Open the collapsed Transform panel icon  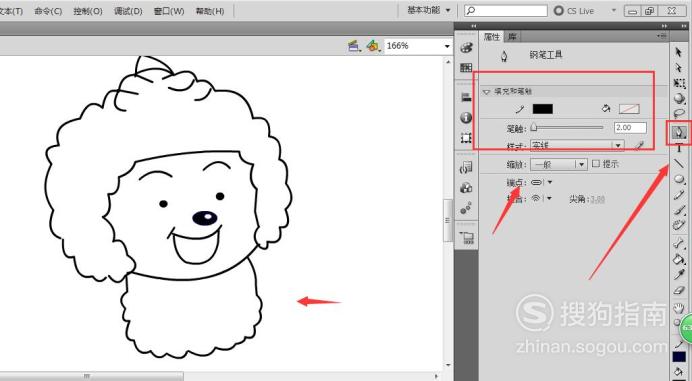coord(466,138)
